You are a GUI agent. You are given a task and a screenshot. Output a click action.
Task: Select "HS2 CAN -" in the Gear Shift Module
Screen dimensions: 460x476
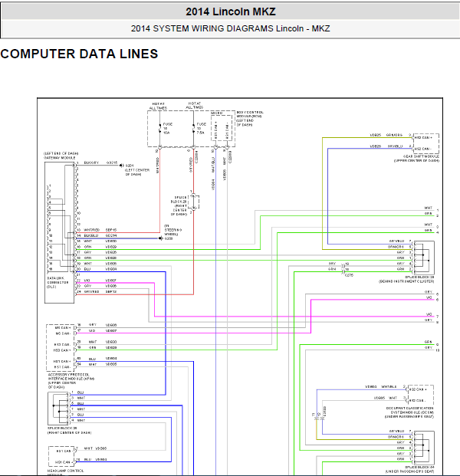point(423,149)
